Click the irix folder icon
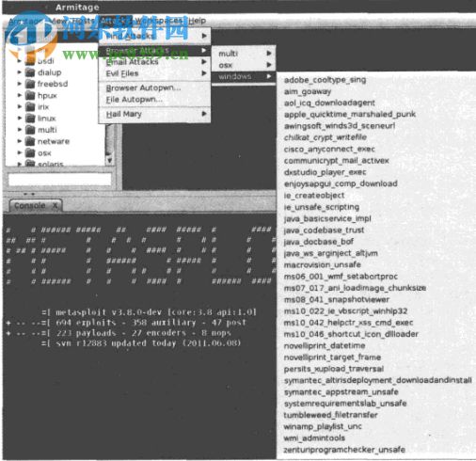Screen dimensions: 476x461 30,107
